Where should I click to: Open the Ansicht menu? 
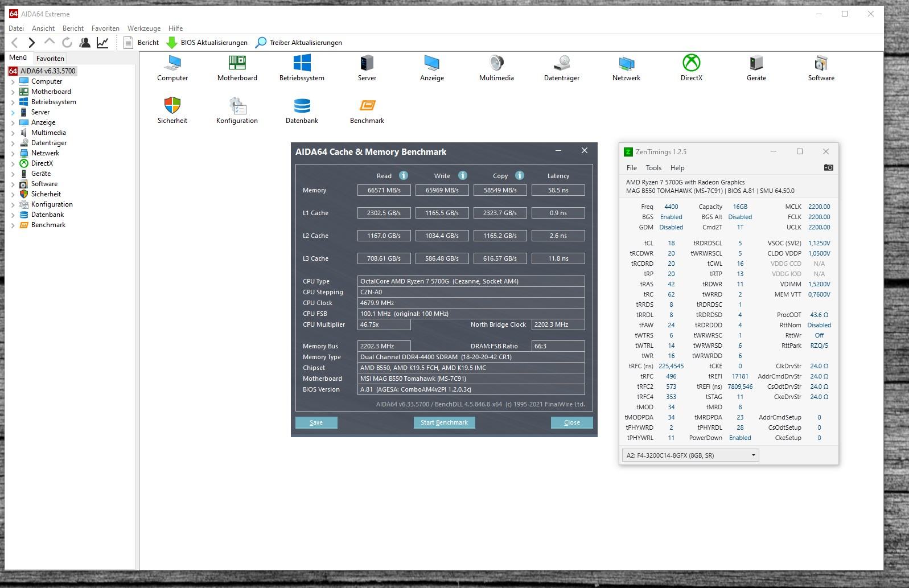tap(43, 28)
